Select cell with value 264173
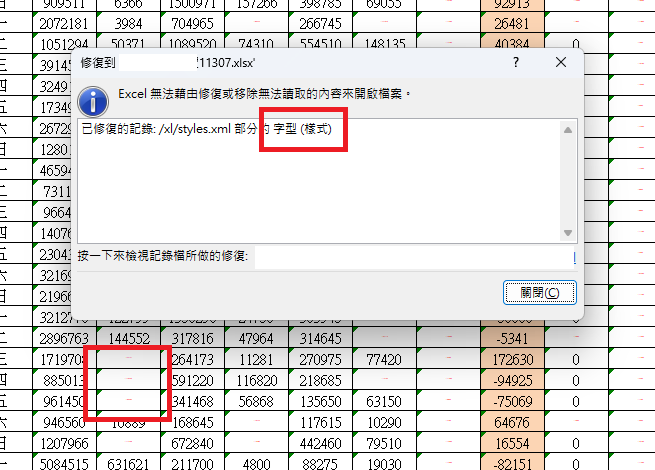The height and width of the screenshot is (470, 655). [x=192, y=359]
